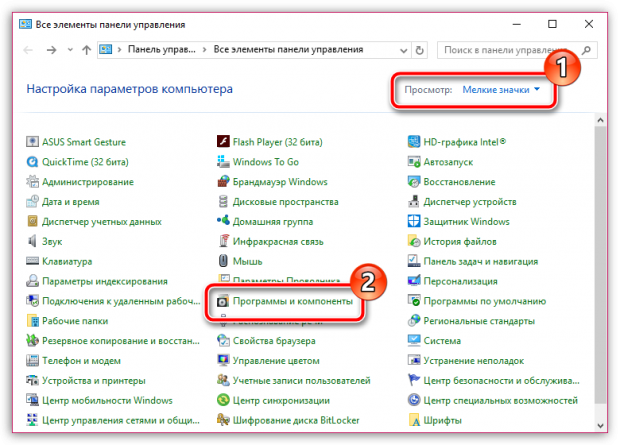Open the recent locations arrow dropdown
The width and height of the screenshot is (620, 445).
[70, 50]
